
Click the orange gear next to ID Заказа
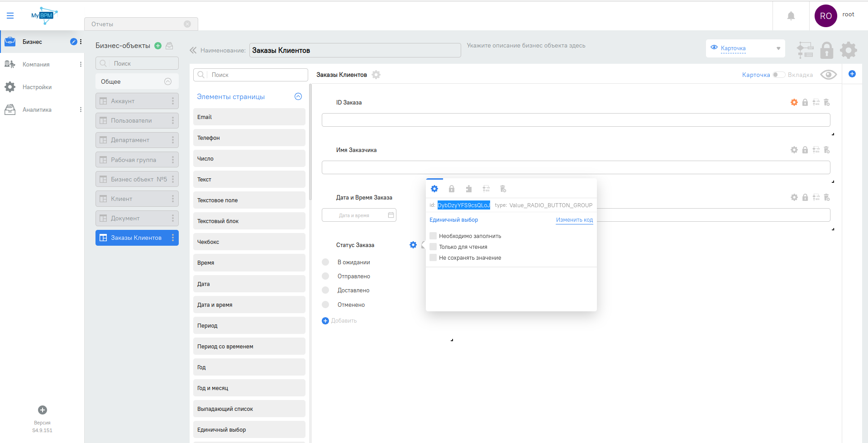794,103
